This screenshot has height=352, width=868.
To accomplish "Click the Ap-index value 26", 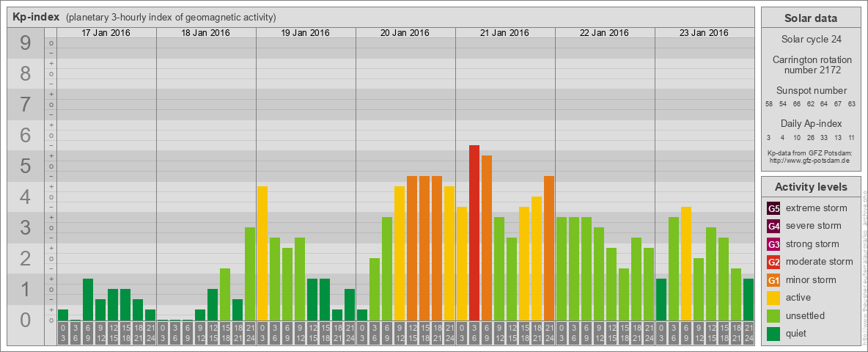I will coord(810,137).
